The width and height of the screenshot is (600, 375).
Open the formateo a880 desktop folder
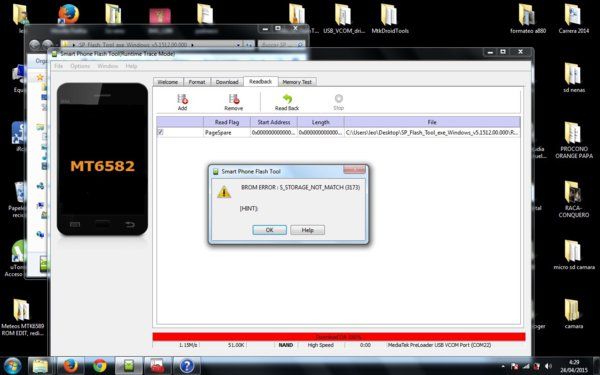point(528,18)
